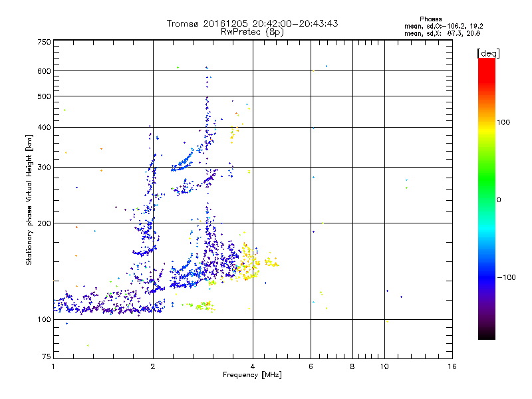
Task: Click the colorbar tick label '100'
Action: click(503, 122)
